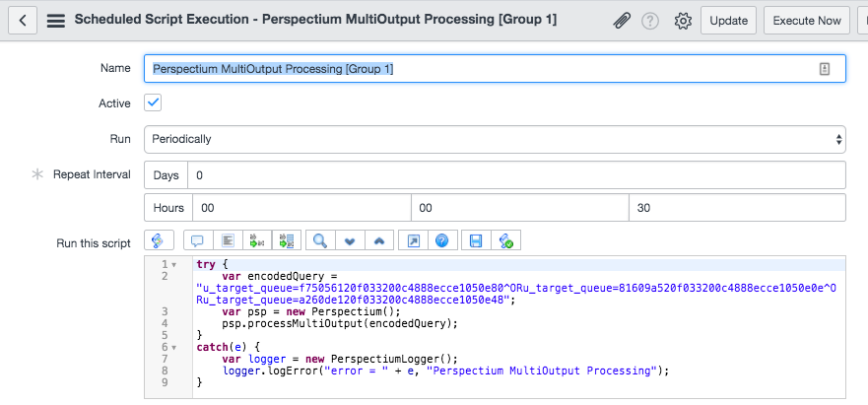Viewport: 868px width, 405px height.
Task: Click the Format Code icon
Action: point(228,240)
